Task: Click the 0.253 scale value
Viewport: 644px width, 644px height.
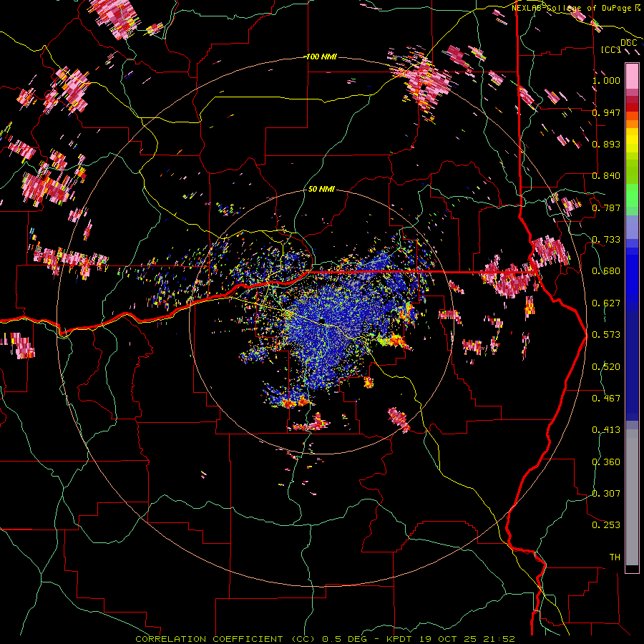Action: click(x=606, y=525)
